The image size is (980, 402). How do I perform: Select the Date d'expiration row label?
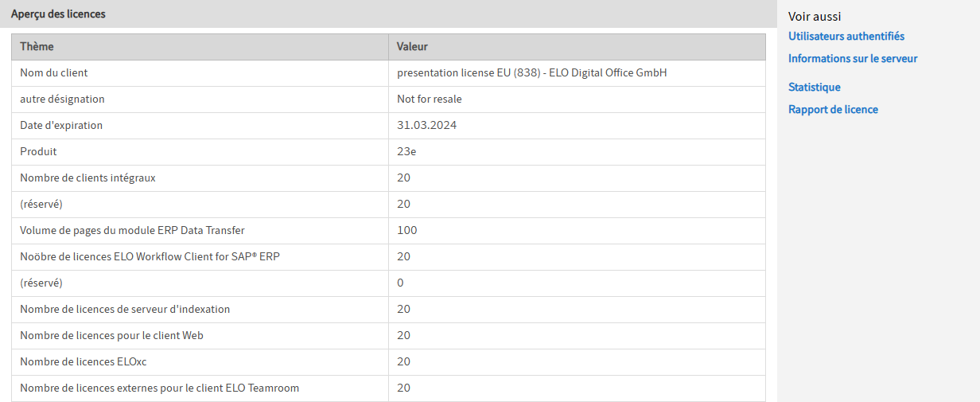coord(61,126)
